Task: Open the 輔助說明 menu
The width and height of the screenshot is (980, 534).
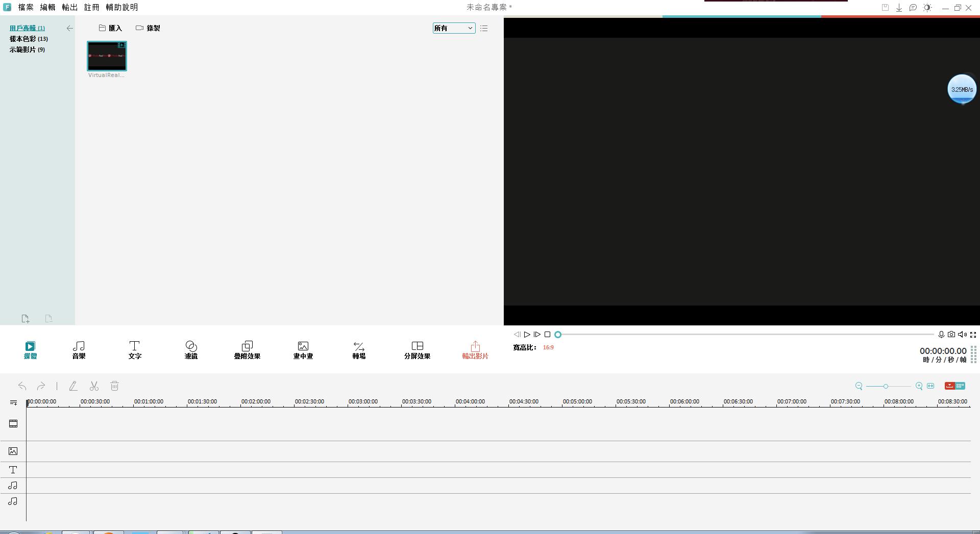Action: 121,7
